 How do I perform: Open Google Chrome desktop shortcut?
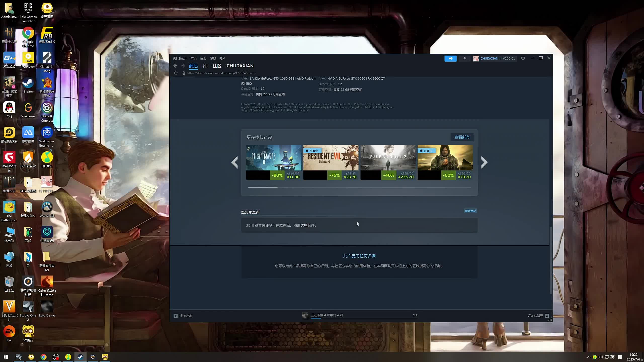tap(28, 37)
